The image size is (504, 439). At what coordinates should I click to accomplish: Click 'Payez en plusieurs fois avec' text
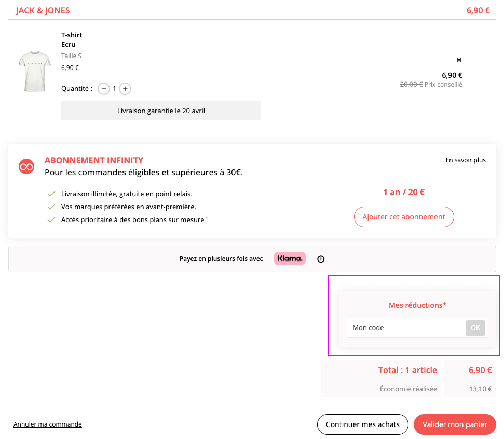[x=221, y=259]
